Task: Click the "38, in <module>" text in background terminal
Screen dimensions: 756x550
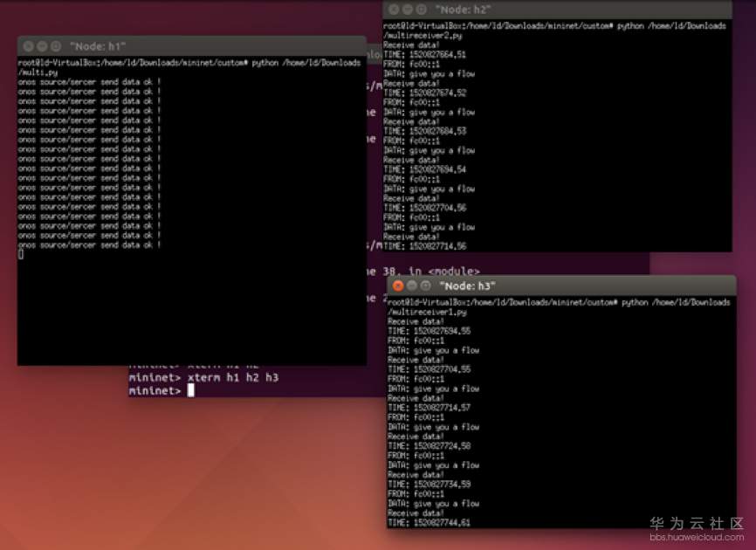Action: pos(431,272)
